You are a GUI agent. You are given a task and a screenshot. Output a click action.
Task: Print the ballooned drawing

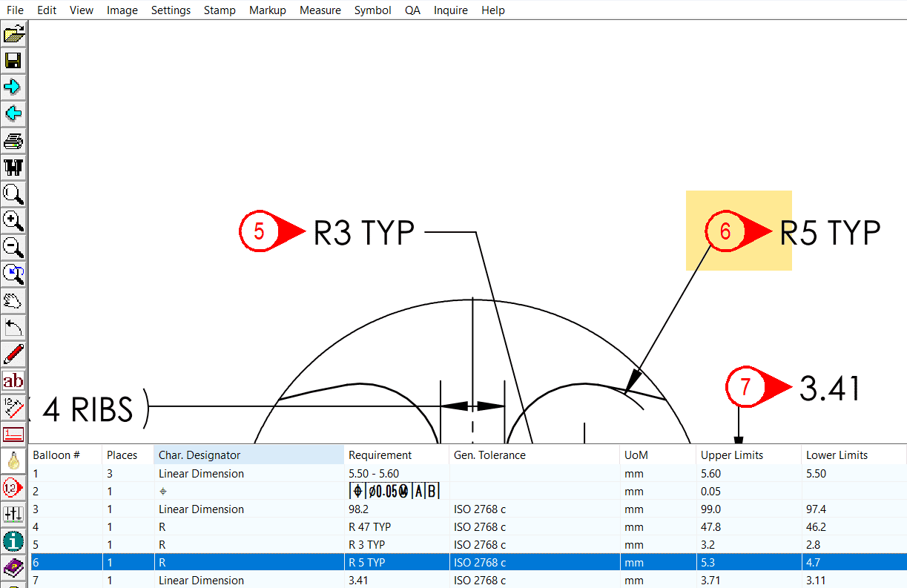pos(13,140)
